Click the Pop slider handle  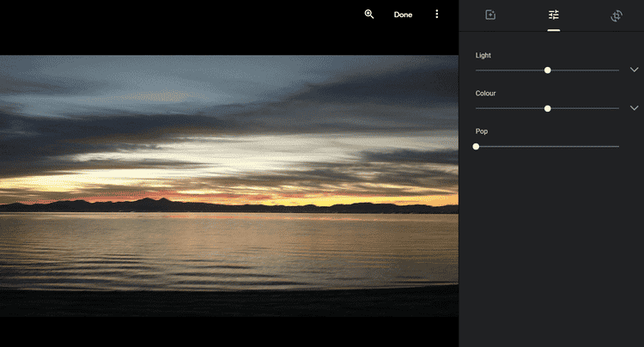(476, 146)
